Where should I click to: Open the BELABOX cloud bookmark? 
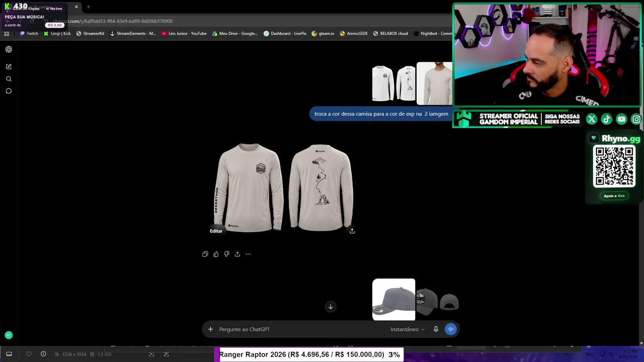point(390,34)
